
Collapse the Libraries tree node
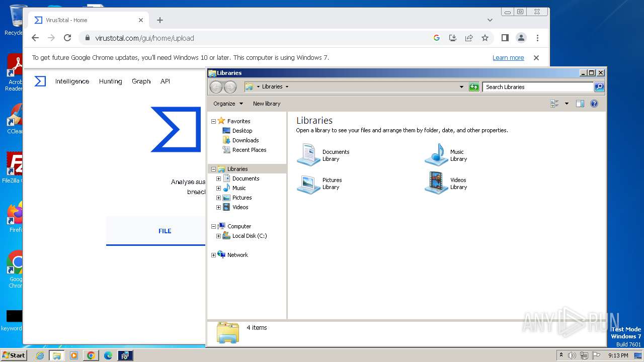tap(213, 169)
